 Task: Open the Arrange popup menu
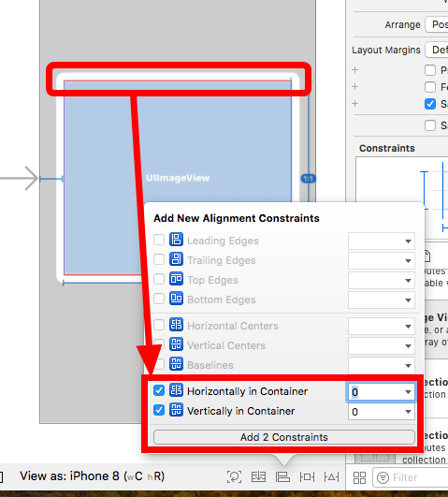436,24
